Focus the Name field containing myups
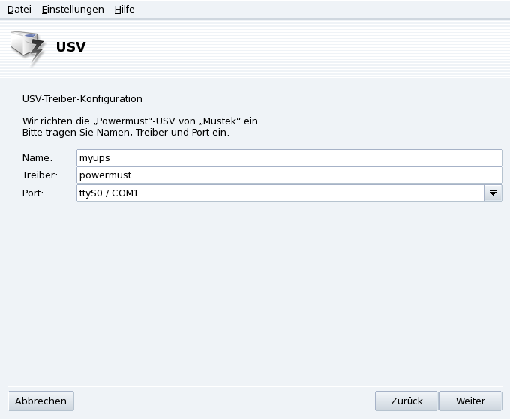 pyautogui.click(x=289, y=157)
